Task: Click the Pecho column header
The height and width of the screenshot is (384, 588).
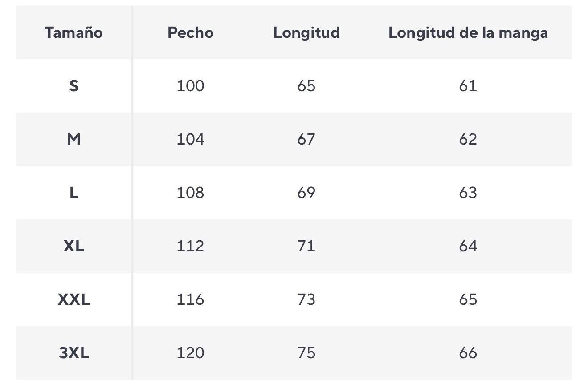Action: click(190, 32)
